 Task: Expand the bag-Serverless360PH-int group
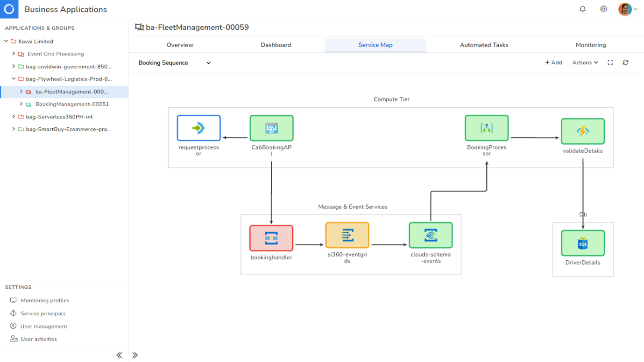(14, 117)
